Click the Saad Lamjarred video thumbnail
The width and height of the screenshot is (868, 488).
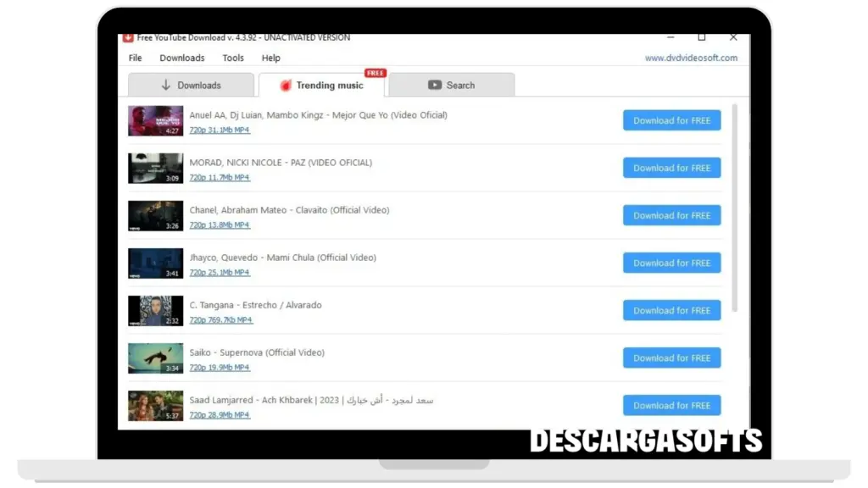click(x=155, y=406)
